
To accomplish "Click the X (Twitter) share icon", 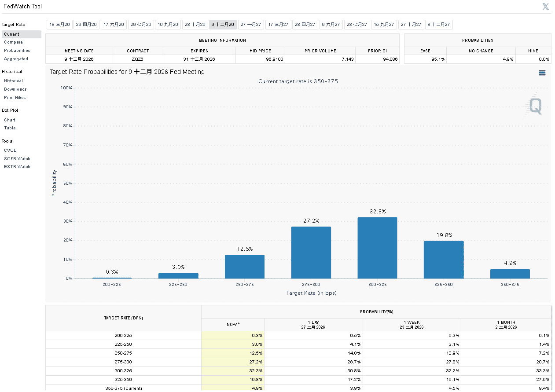I will click(545, 7).
